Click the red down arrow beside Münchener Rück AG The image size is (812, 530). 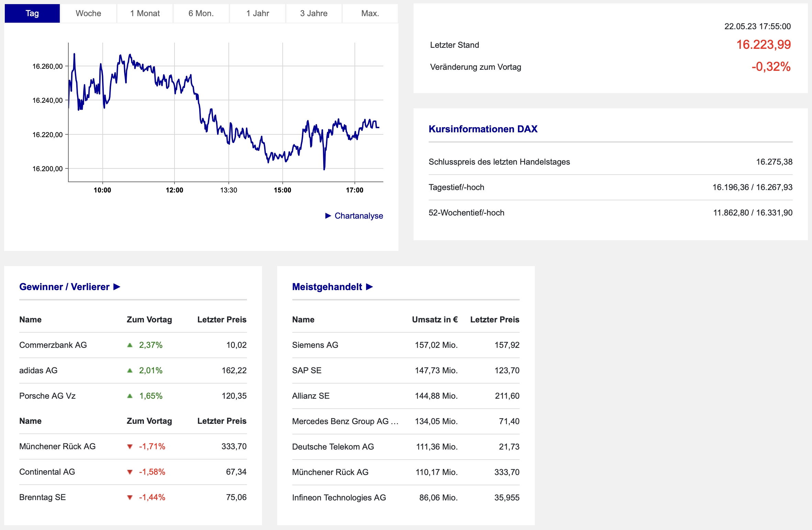[x=130, y=446]
